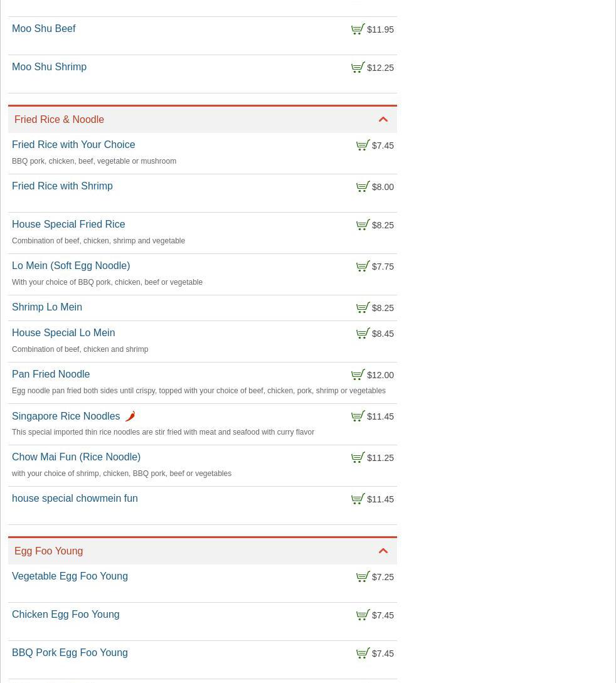Select the Chow Mai Fun (Rice Noodle) link
Viewport: 616px width, 683px height.
pyautogui.click(x=76, y=457)
